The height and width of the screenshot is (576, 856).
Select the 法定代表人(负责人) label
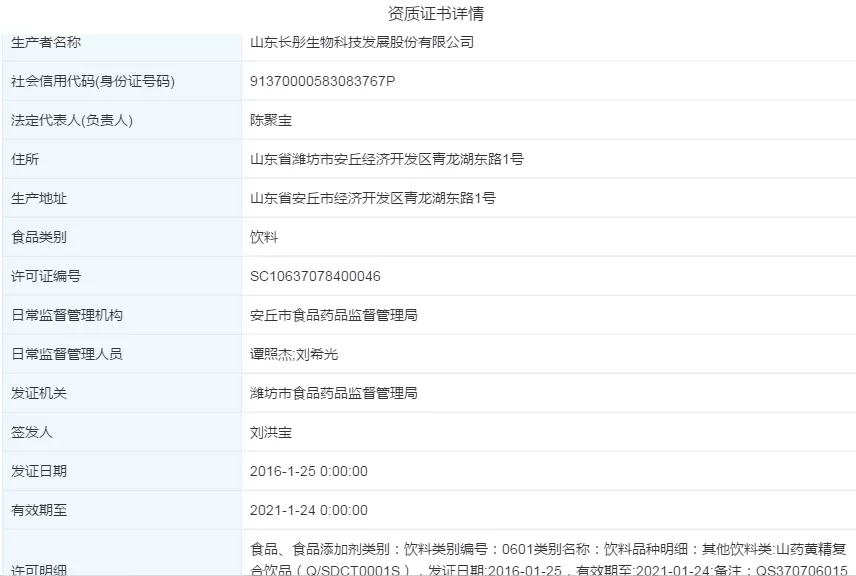point(72,120)
